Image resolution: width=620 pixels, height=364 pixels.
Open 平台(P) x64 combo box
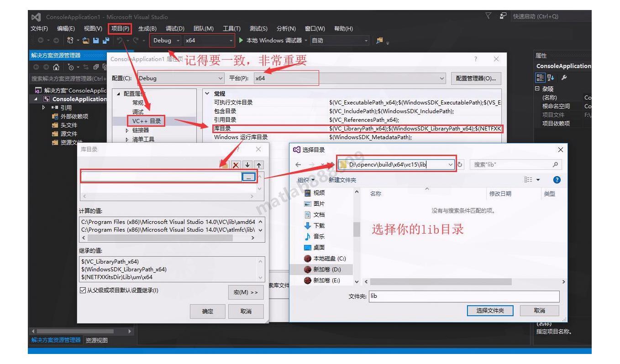350,78
